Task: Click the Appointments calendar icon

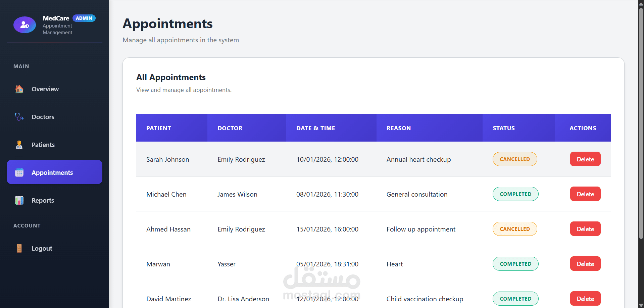Action: (x=19, y=173)
